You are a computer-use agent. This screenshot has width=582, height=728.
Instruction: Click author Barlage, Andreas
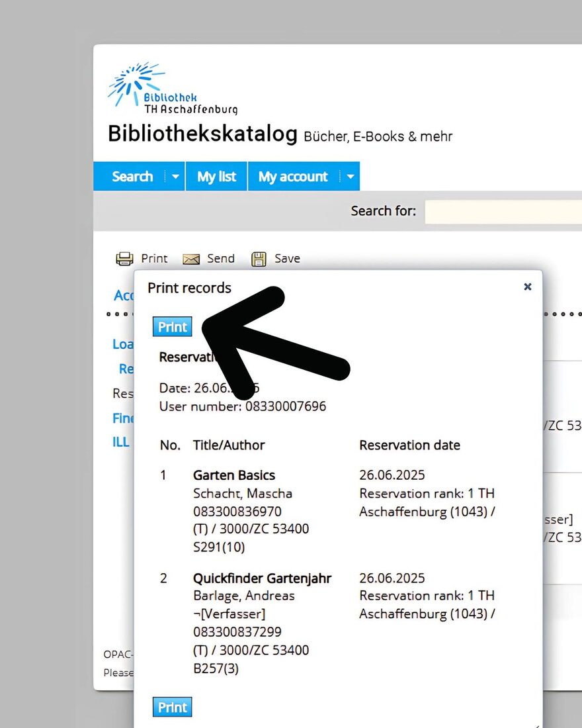(243, 596)
